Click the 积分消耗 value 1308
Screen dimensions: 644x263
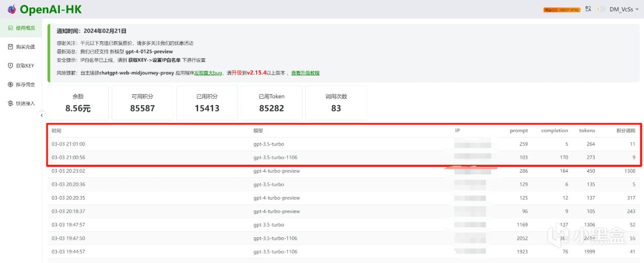630,171
